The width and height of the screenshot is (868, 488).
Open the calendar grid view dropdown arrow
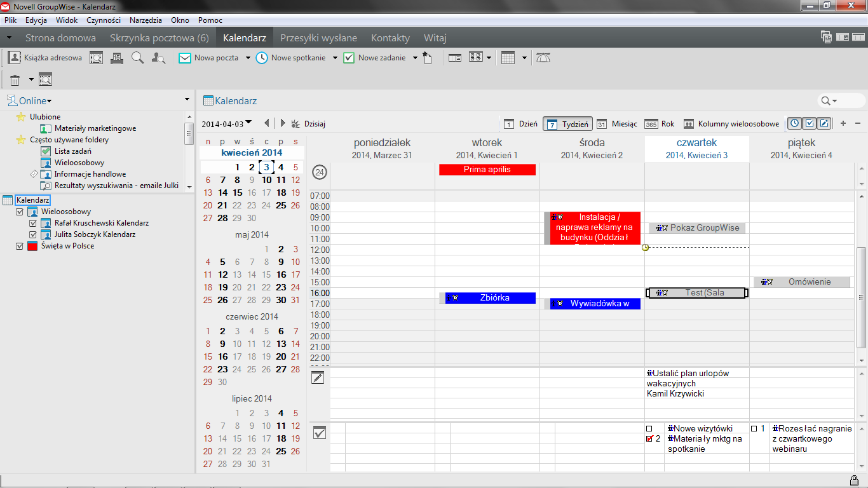[524, 58]
